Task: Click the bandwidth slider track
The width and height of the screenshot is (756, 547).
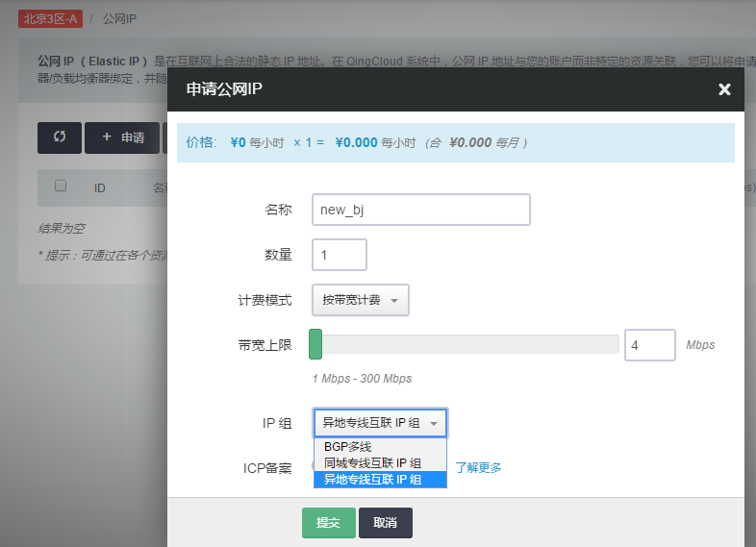Action: (x=471, y=344)
